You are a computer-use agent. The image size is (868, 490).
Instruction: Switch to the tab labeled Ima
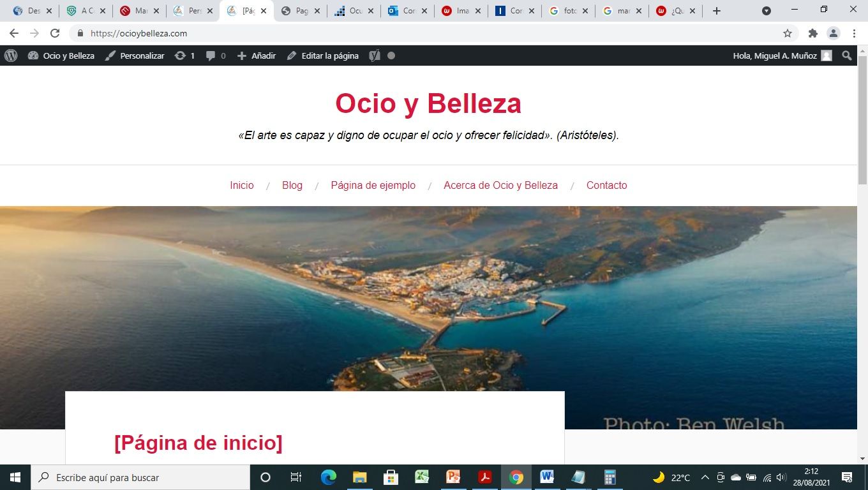click(461, 11)
